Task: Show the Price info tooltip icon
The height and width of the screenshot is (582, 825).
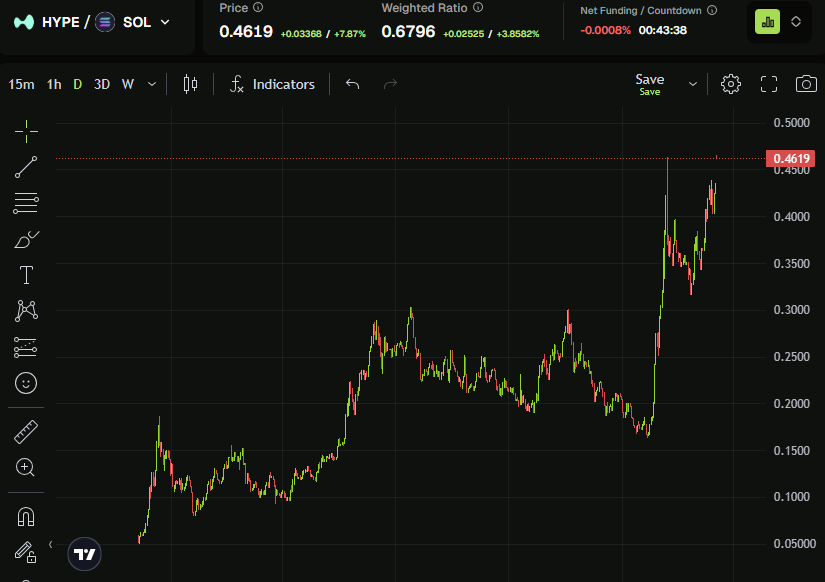Action: coord(258,7)
